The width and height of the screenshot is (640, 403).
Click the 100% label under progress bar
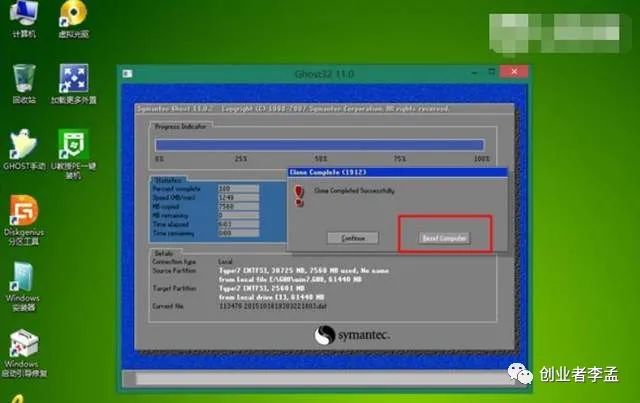click(x=482, y=158)
